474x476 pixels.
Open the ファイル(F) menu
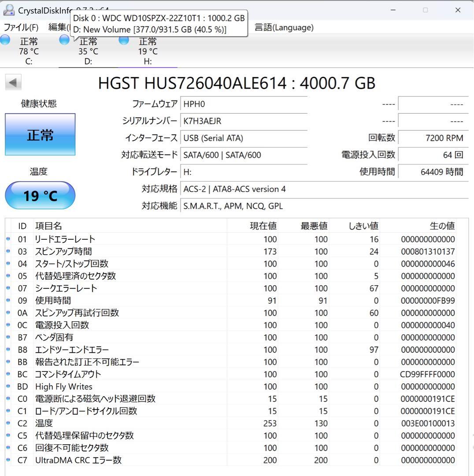21,27
